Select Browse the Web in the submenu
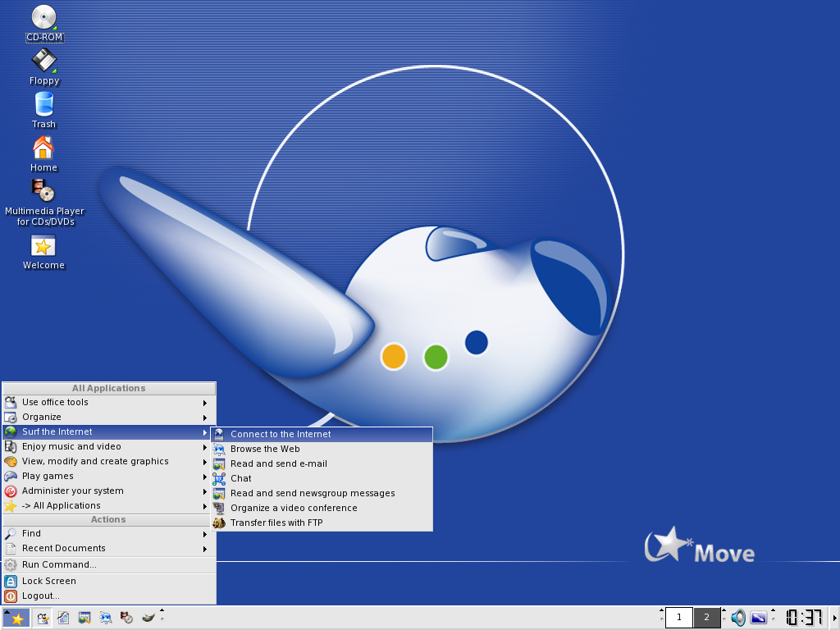This screenshot has width=840, height=630. point(322,449)
